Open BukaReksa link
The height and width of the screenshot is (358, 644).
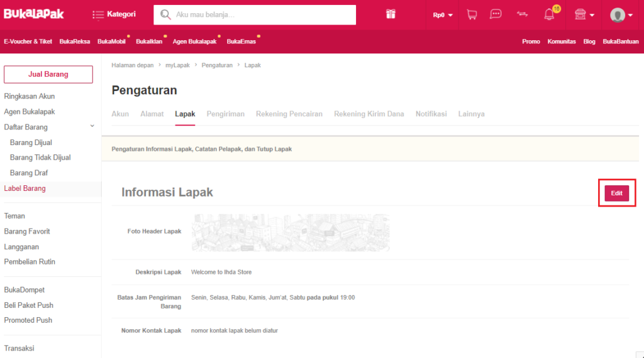tap(74, 41)
